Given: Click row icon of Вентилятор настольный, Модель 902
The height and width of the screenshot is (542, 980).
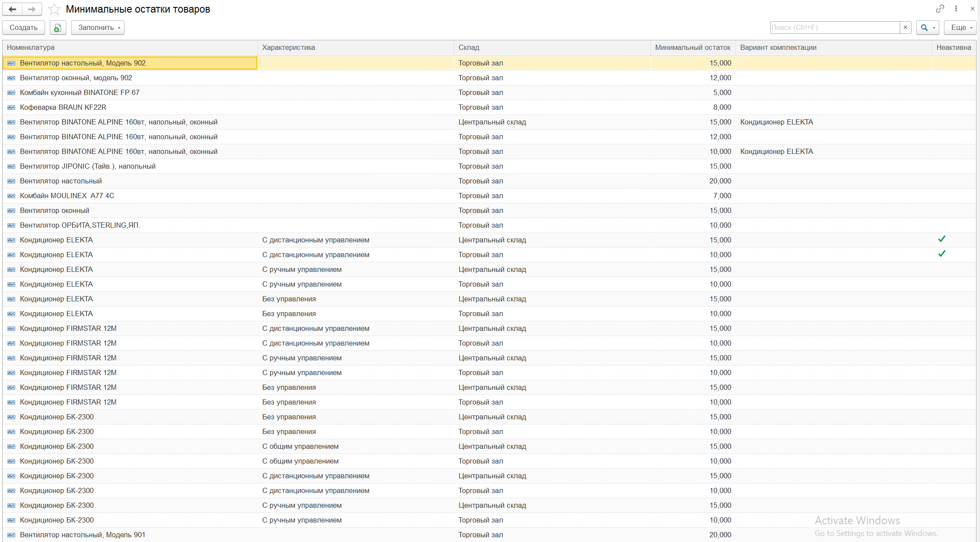Looking at the screenshot, I should point(11,63).
